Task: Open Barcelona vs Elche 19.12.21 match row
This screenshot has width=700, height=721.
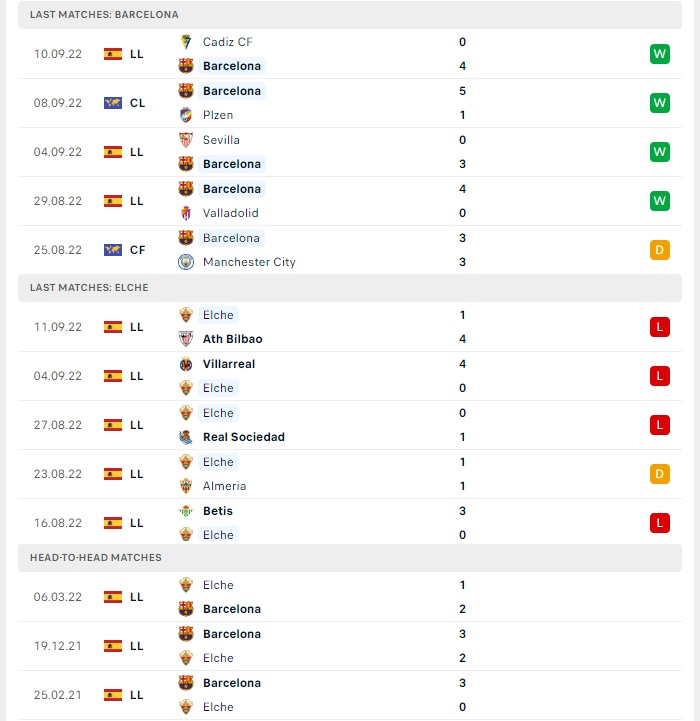Action: click(x=350, y=646)
